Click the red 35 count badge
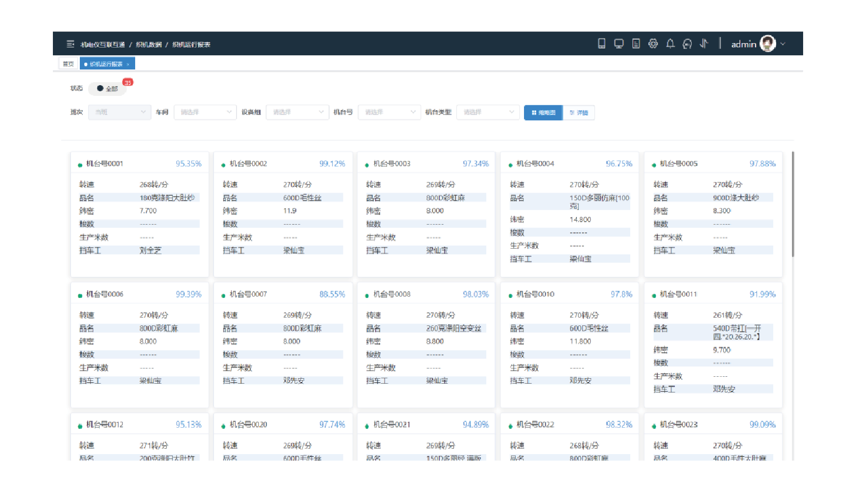 click(128, 82)
